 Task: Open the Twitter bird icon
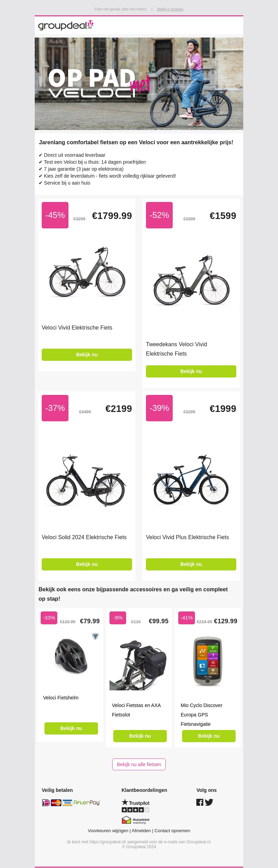pos(209,802)
